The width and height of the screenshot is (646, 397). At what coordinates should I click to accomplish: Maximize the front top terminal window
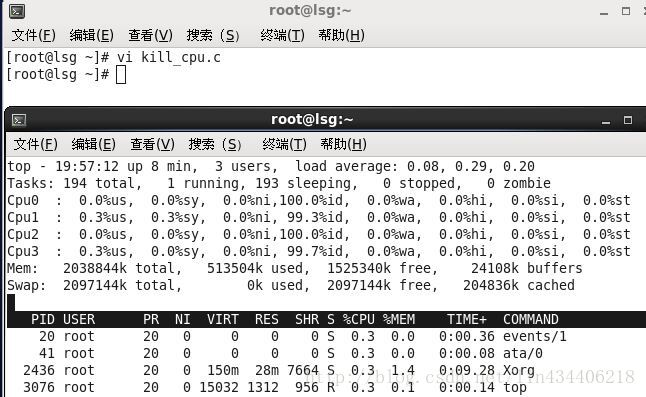click(x=628, y=120)
